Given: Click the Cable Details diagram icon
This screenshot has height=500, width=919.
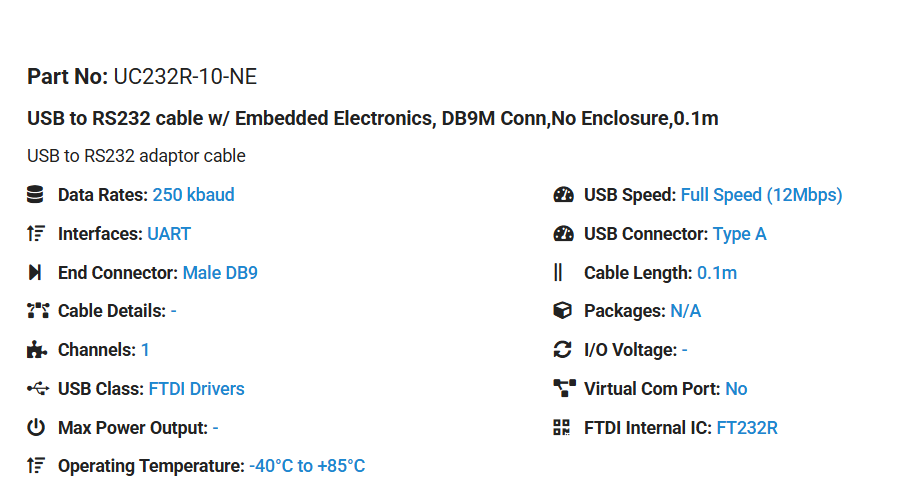Looking at the screenshot, I should coord(38,311).
